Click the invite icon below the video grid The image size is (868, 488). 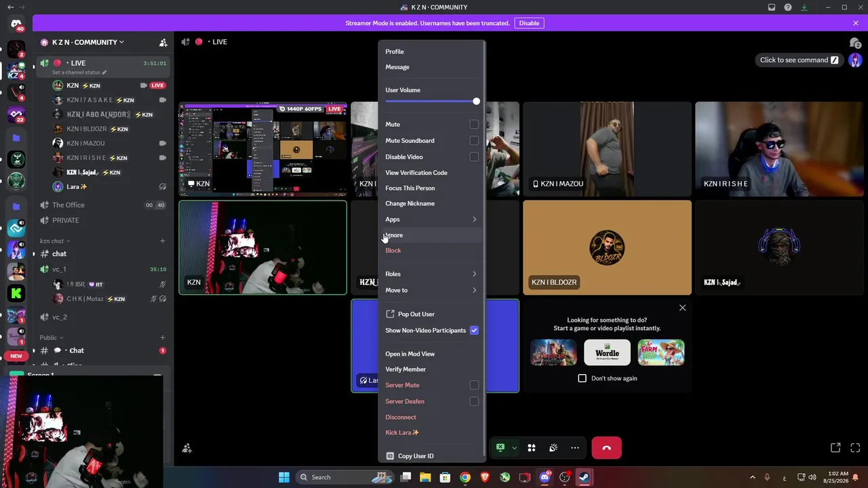click(187, 448)
